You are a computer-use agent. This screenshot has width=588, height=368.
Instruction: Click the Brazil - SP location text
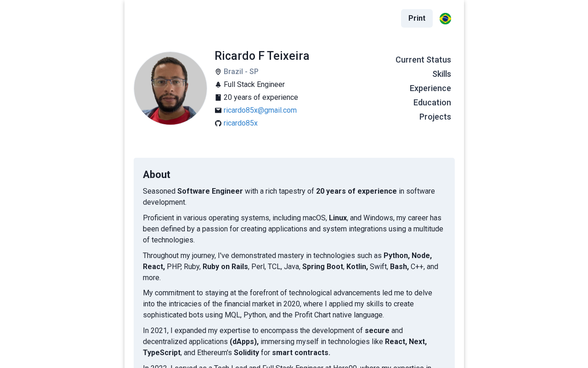click(x=241, y=72)
